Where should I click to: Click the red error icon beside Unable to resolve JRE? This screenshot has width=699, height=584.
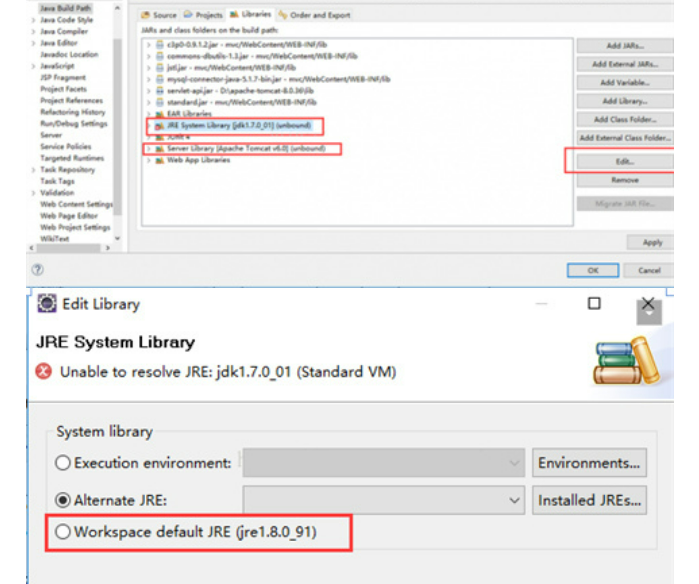pyautogui.click(x=44, y=372)
